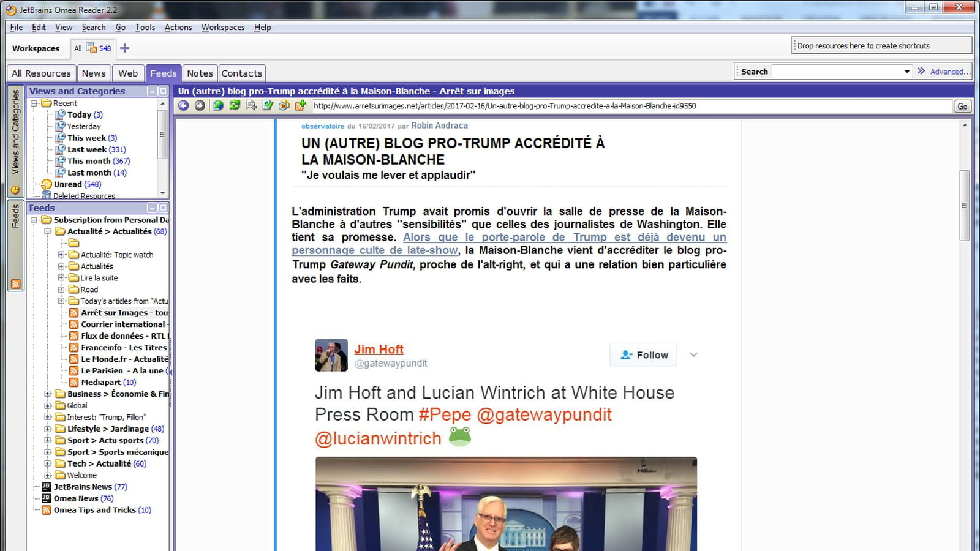Open the Workspaces menu
The width and height of the screenshot is (980, 551).
tap(223, 28)
